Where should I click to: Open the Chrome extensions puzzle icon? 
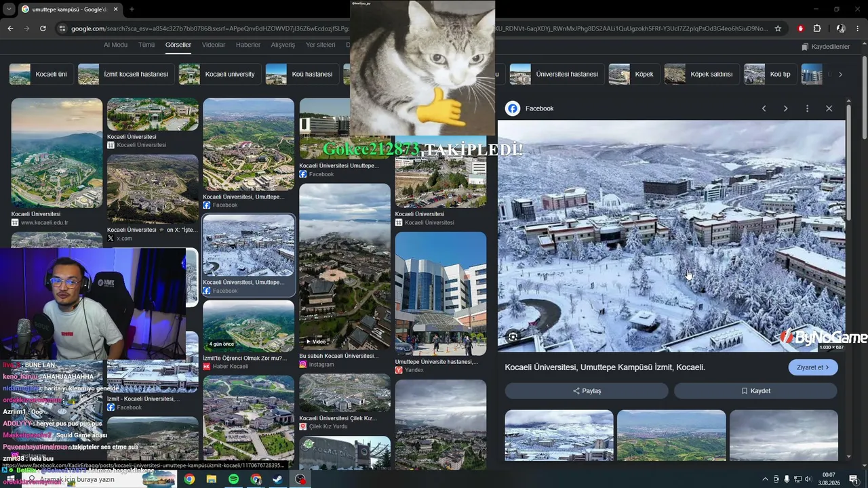tap(817, 28)
